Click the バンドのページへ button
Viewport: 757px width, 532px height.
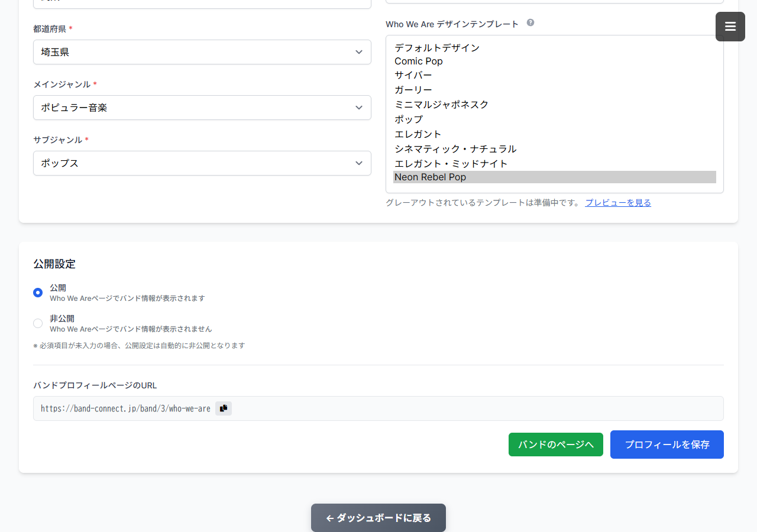pyautogui.click(x=555, y=445)
